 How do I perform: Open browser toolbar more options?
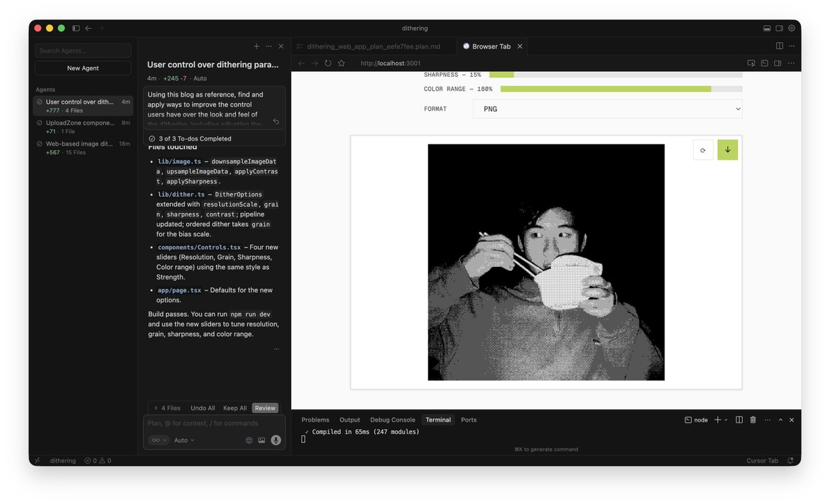click(791, 63)
